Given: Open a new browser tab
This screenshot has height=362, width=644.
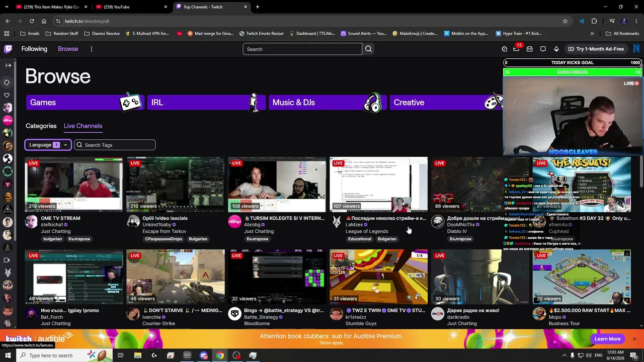Looking at the screenshot, I should 258,7.
